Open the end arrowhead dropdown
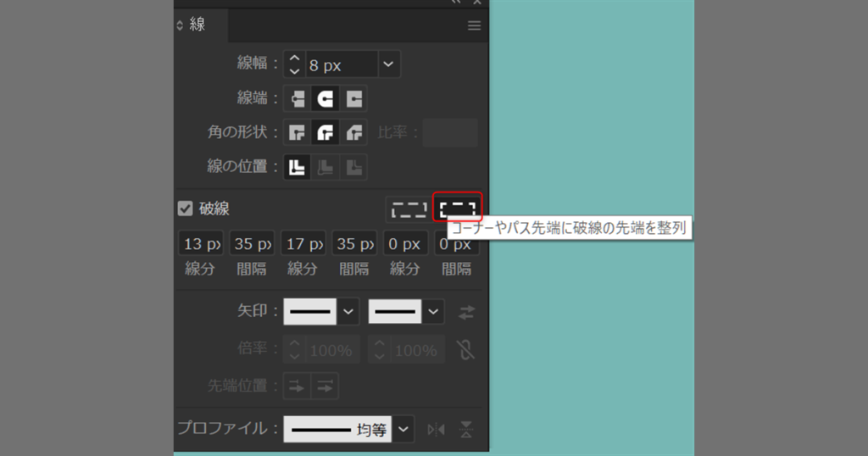The height and width of the screenshot is (456, 868). pyautogui.click(x=433, y=312)
